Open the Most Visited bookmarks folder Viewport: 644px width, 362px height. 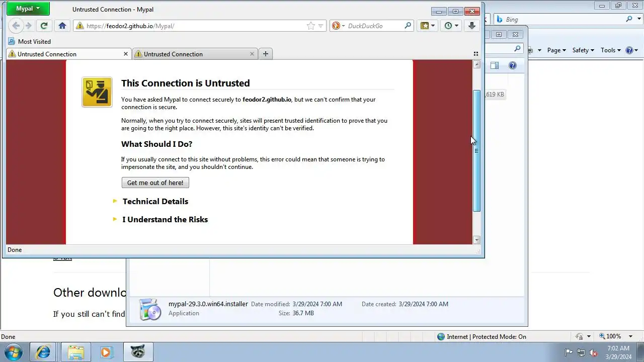coord(30,41)
